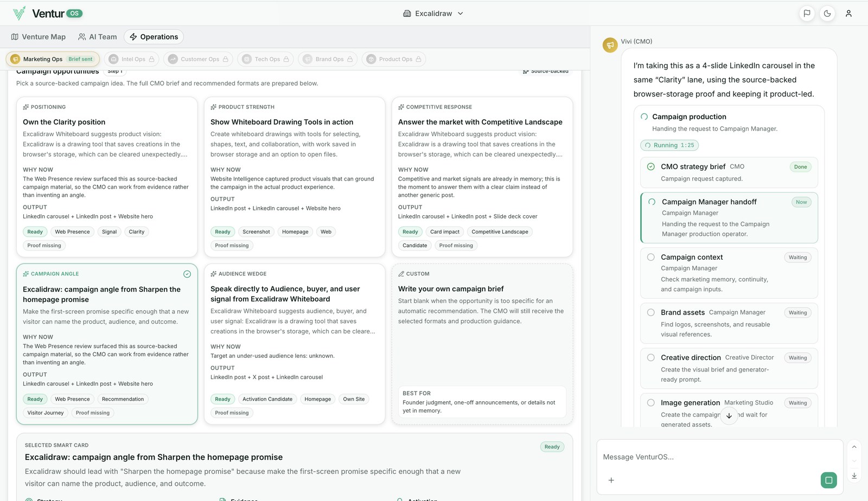Toggle selected checkmark on Campaign Angle card
The width and height of the screenshot is (868, 501).
187,274
